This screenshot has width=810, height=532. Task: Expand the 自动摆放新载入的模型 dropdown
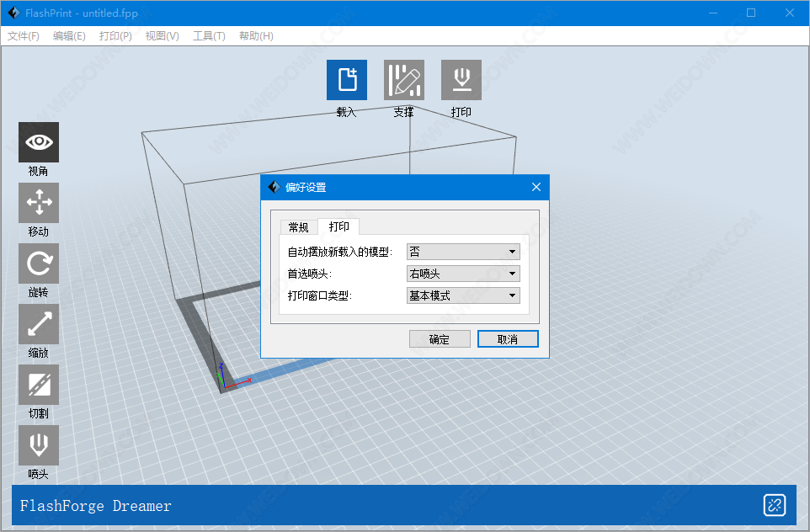[463, 252]
